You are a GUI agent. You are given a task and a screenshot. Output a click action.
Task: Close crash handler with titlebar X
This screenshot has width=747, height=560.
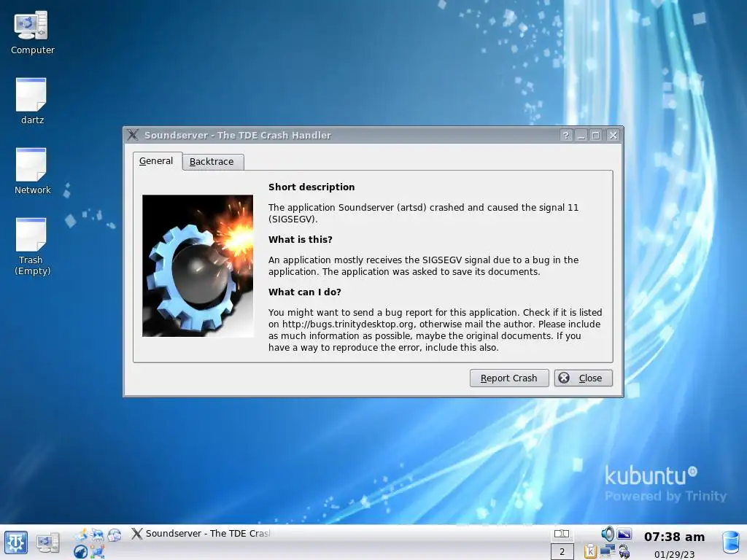point(613,135)
